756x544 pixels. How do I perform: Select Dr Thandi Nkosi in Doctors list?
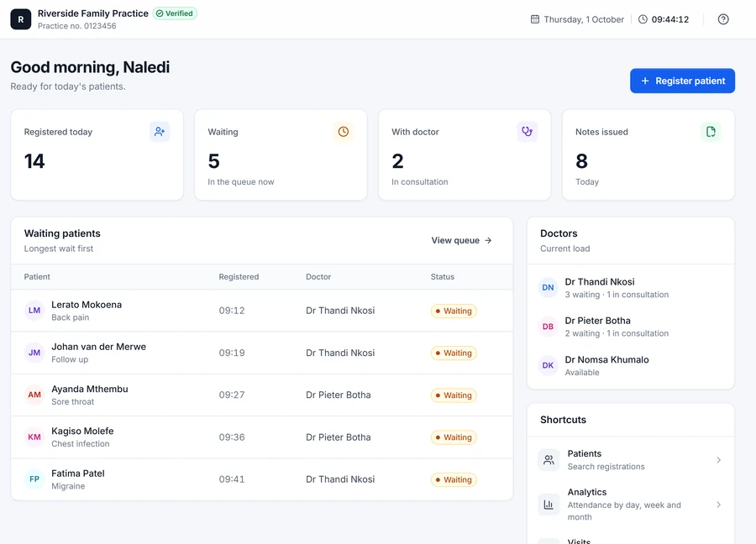631,288
